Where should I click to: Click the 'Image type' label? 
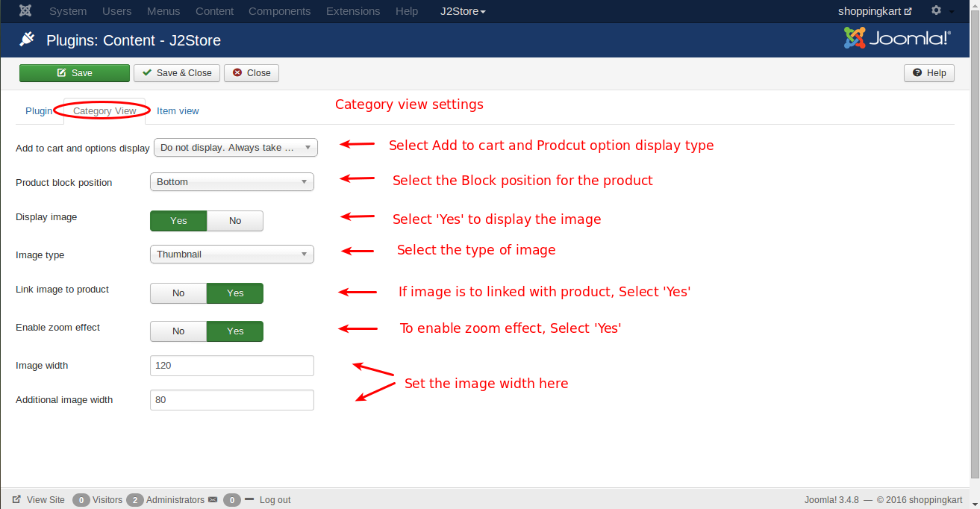40,255
